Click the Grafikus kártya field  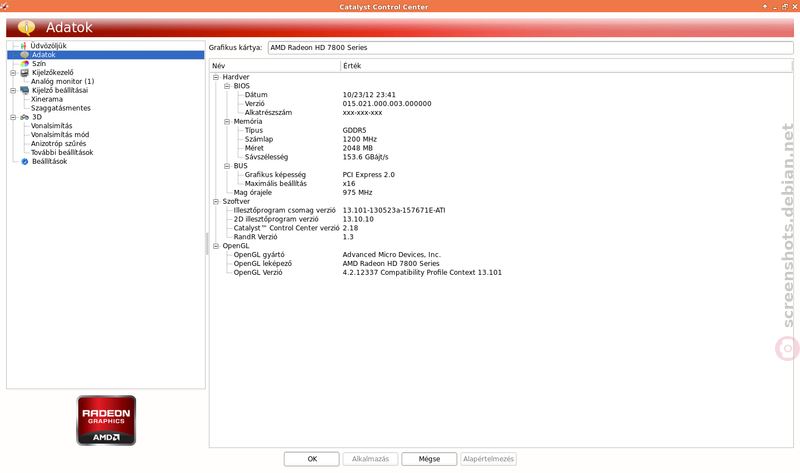pyautogui.click(x=530, y=47)
